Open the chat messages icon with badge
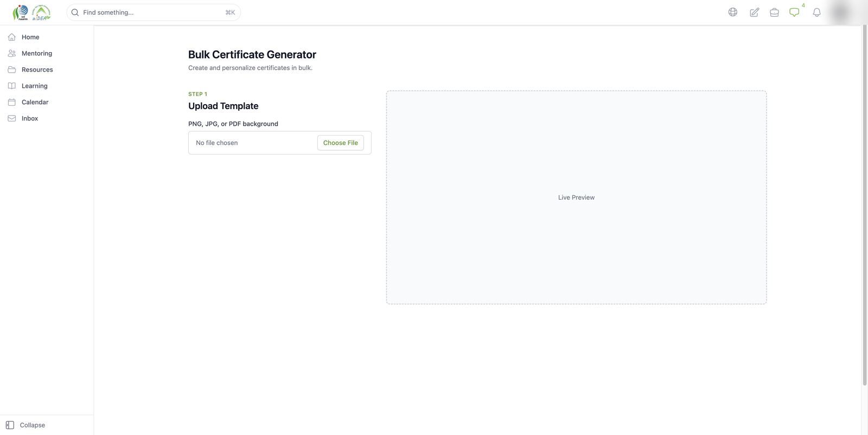The image size is (868, 435). (x=795, y=12)
